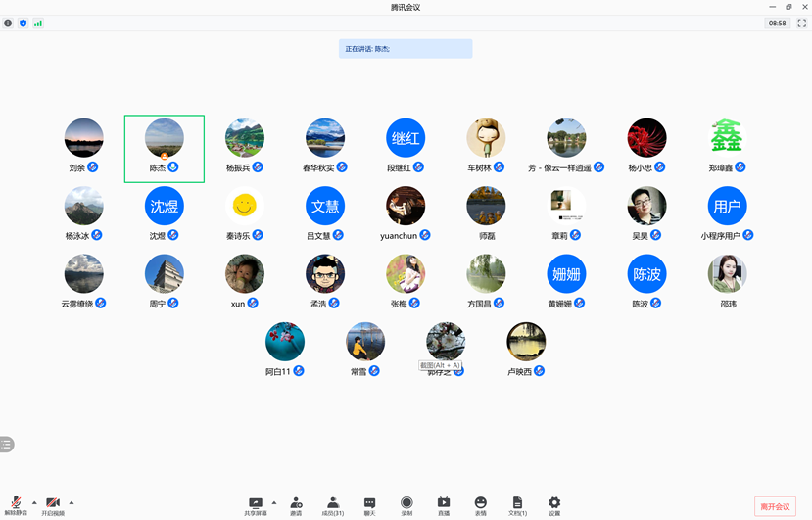Unmute microphone with 解除静音 button
This screenshot has height=520, width=812.
[16, 504]
